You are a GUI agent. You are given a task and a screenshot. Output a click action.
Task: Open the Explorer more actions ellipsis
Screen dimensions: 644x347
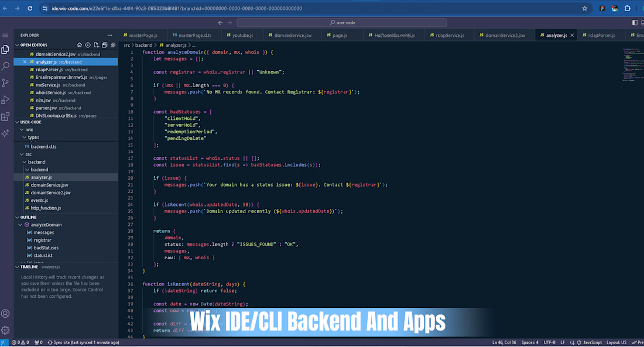[109, 35]
